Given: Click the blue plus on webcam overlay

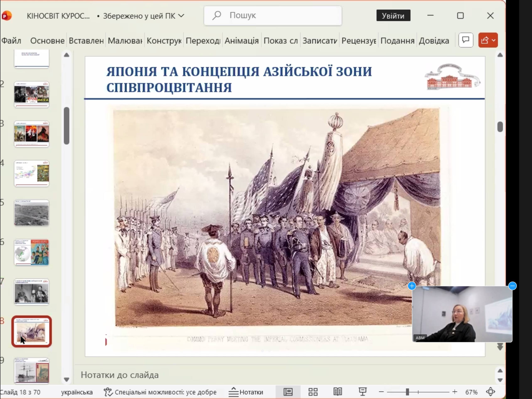Looking at the screenshot, I should point(412,286).
